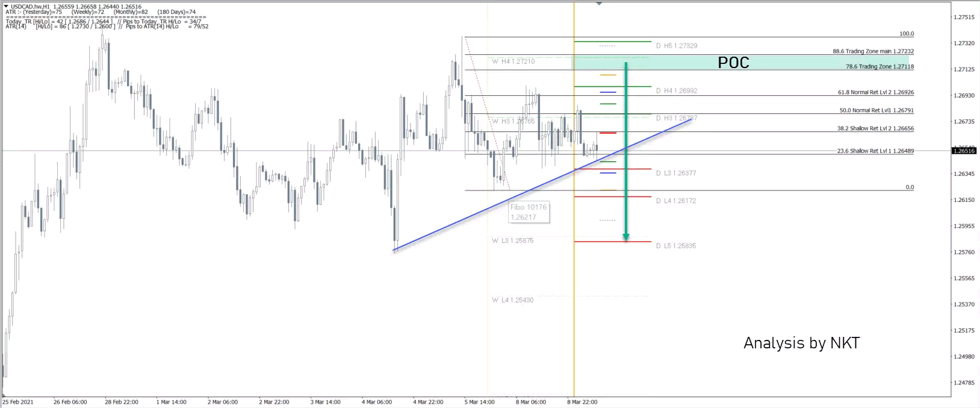This screenshot has height=408, width=980.
Task: Click 2 Mar 22:00 on the time axis
Action: (274, 402)
